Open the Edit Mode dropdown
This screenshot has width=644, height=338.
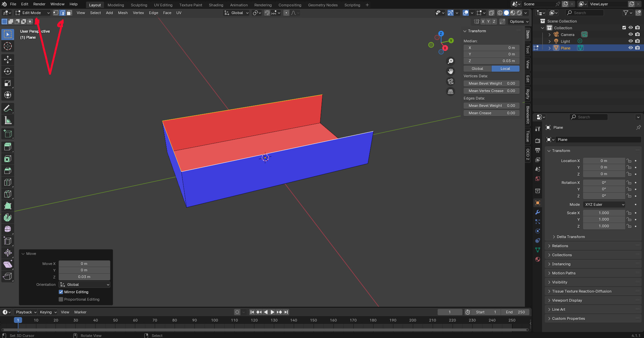pos(33,13)
